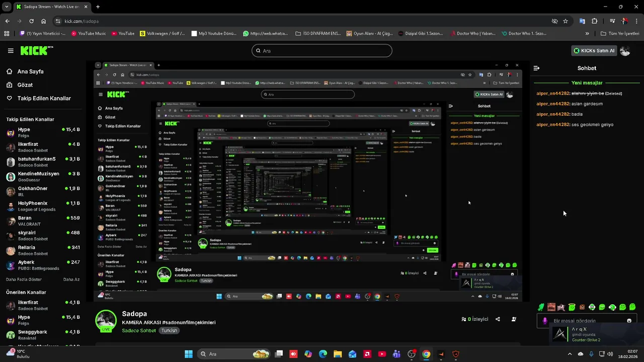Screen dimensions: 644x362
Task: Open the GokhanOner IRL channel
Action: (x=43, y=192)
